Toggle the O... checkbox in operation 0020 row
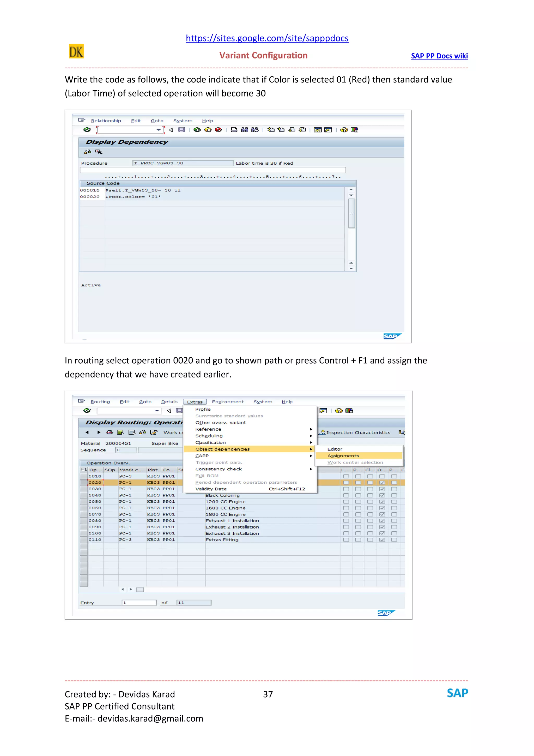This screenshot has width=534, height=756. [382, 483]
